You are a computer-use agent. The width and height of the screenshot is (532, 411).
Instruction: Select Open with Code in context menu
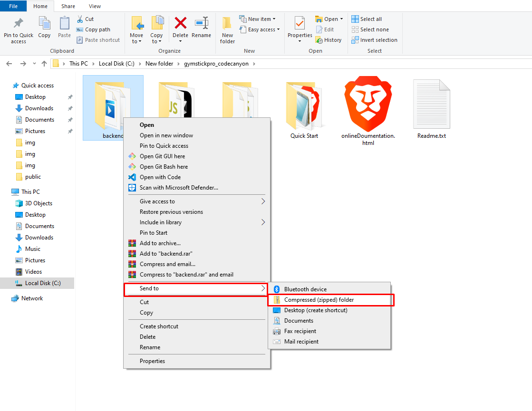[160, 177]
